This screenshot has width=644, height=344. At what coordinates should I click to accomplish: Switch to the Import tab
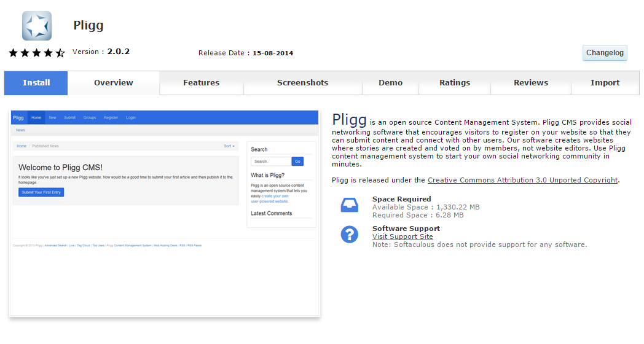[605, 83]
